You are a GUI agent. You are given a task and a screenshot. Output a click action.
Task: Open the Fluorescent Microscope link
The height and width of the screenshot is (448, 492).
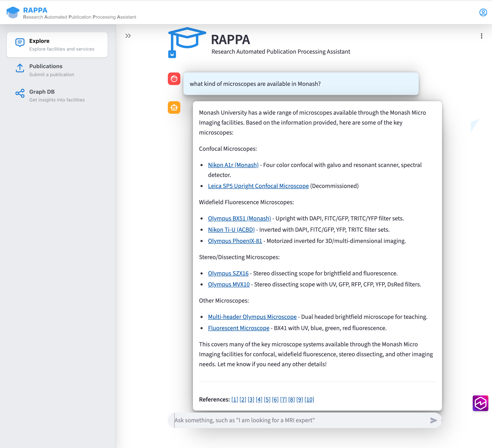[x=239, y=328]
